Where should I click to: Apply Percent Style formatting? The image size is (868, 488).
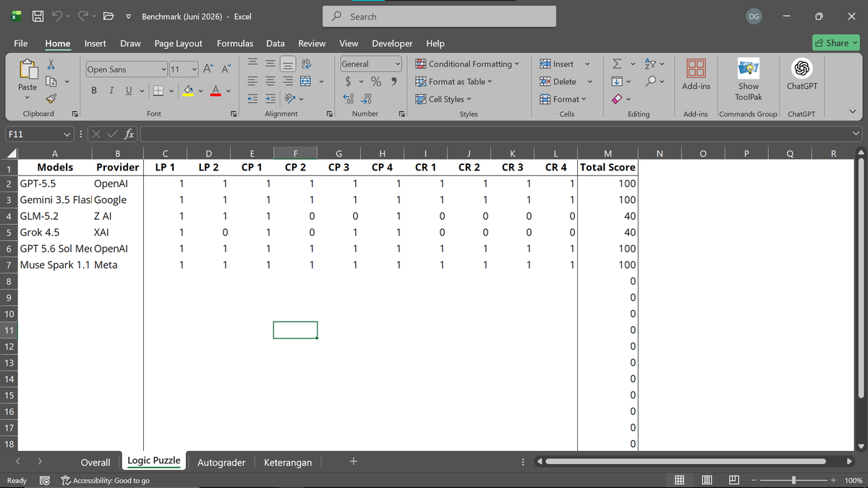376,81
